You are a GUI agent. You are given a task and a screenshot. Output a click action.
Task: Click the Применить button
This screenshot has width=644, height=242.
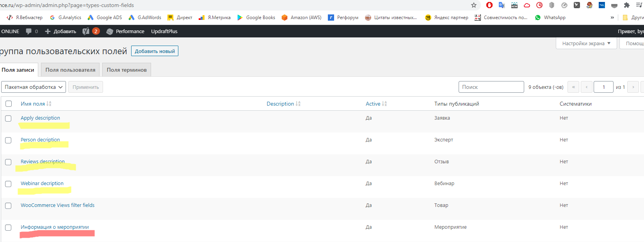point(86,87)
